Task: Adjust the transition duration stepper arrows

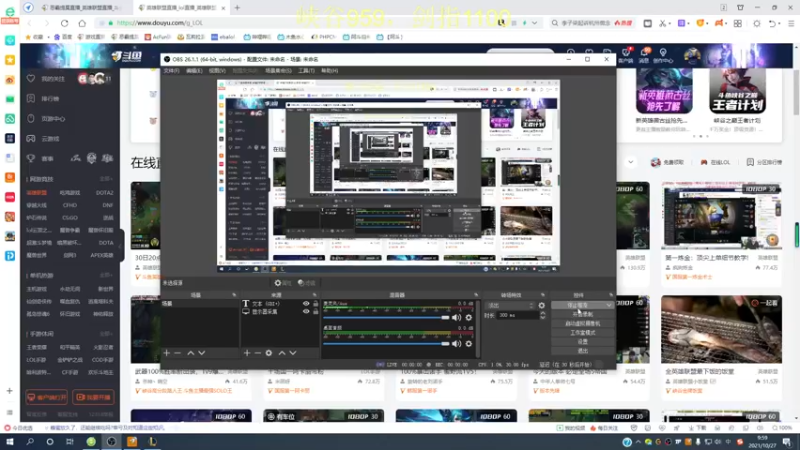Action: pyautogui.click(x=542, y=315)
